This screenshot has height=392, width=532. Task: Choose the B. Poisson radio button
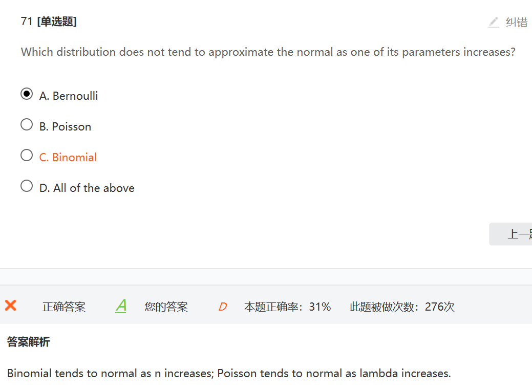coord(27,125)
